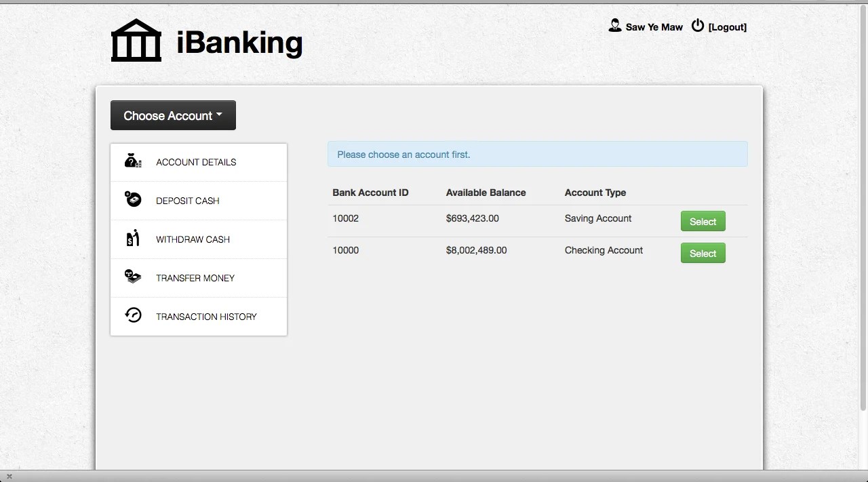Open the Transaction History menu entry
The image size is (868, 482).
point(206,316)
